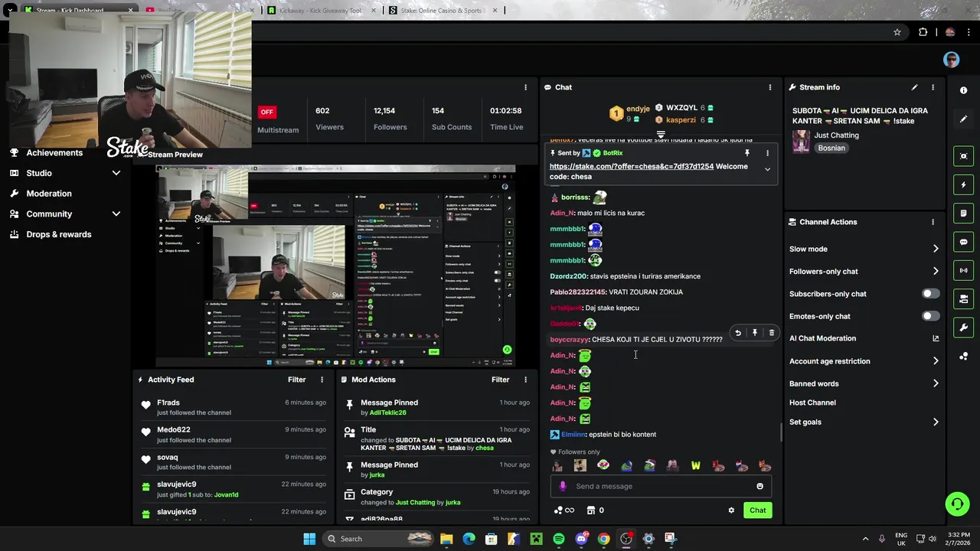
Task: Toggle Subscribers-only chat switch
Action: tap(930, 294)
